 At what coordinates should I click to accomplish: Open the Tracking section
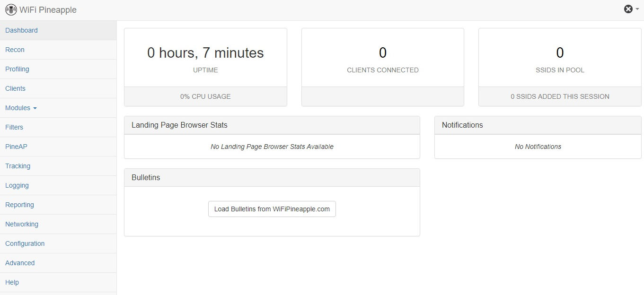click(58, 166)
